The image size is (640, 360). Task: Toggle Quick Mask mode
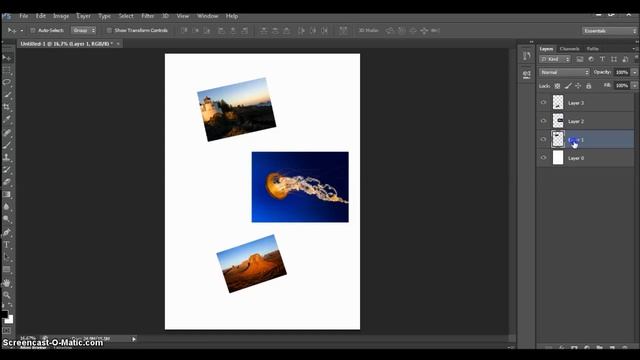pyautogui.click(x=7, y=330)
